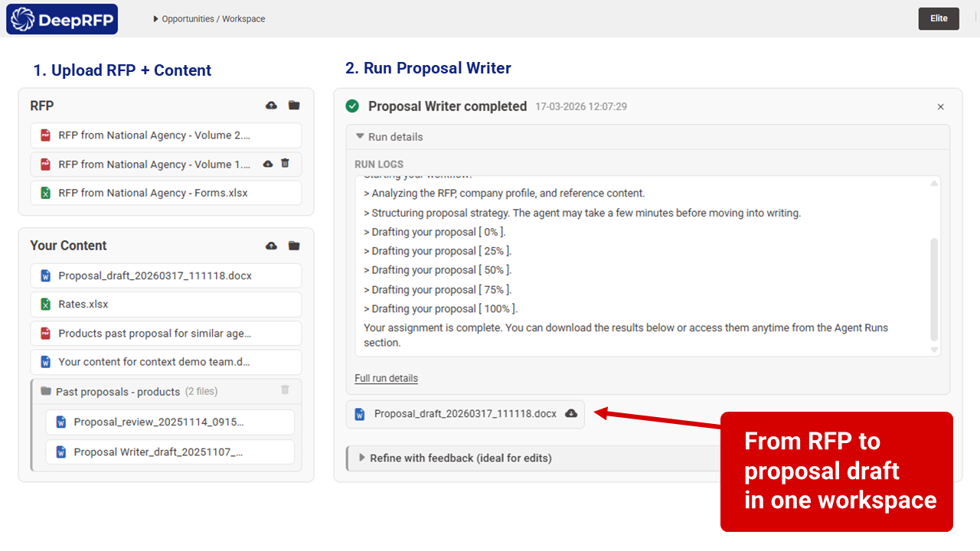The width and height of the screenshot is (980, 551).
Task: Open the Opportunities / Workspace breadcrumb
Action: (209, 19)
